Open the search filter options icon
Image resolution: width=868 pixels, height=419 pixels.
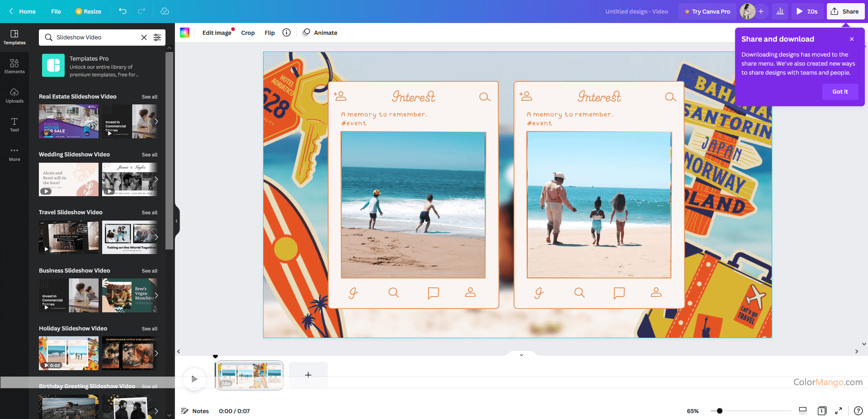(157, 38)
